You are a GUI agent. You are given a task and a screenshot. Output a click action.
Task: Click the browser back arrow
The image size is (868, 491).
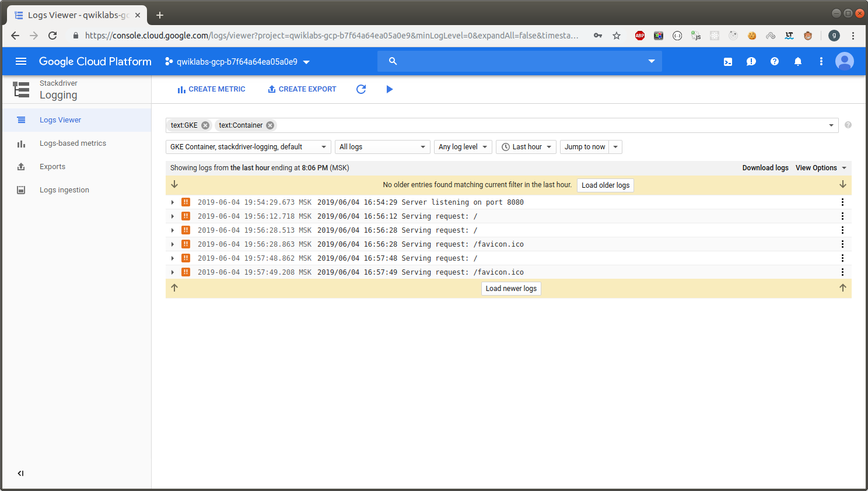[x=15, y=36]
